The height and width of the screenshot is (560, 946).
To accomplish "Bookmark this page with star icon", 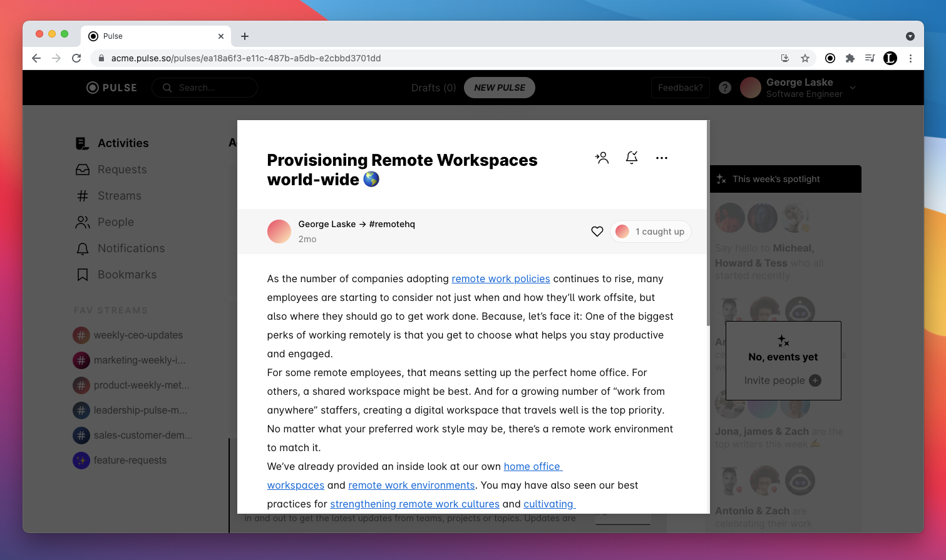I will click(x=805, y=58).
